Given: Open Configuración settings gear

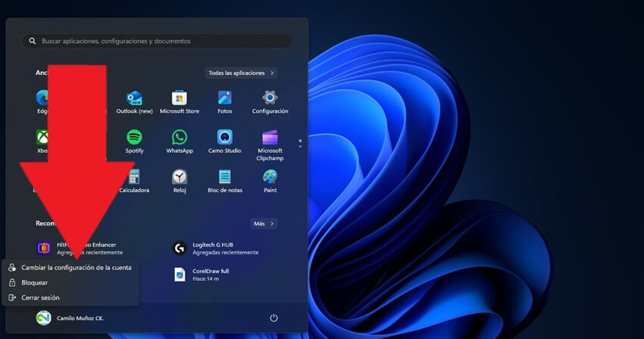Looking at the screenshot, I should (x=270, y=102).
